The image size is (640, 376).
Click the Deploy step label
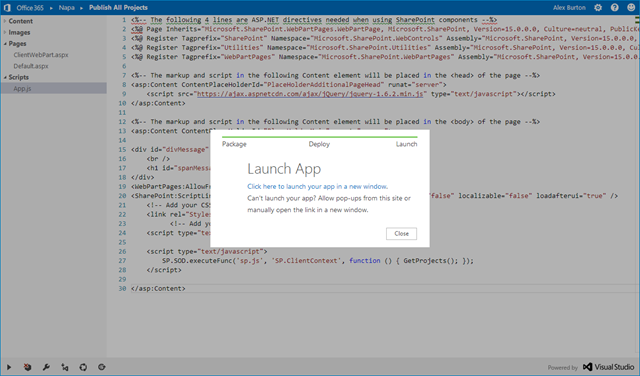pos(319,144)
